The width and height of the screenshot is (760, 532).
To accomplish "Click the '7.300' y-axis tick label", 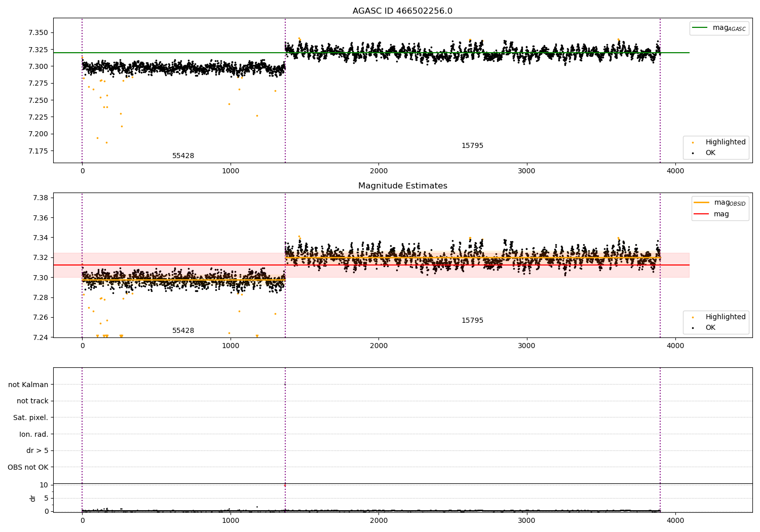I will [x=38, y=66].
